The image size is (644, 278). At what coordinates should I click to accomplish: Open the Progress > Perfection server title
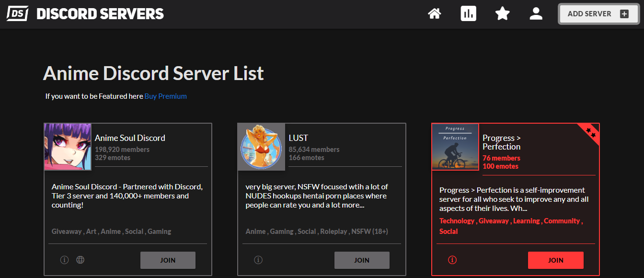(501, 142)
